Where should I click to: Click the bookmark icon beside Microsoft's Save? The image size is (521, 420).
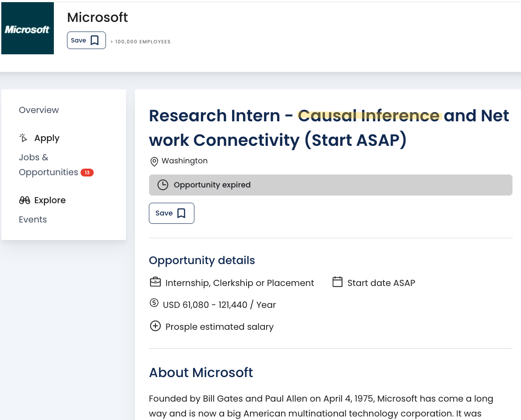click(x=95, y=40)
